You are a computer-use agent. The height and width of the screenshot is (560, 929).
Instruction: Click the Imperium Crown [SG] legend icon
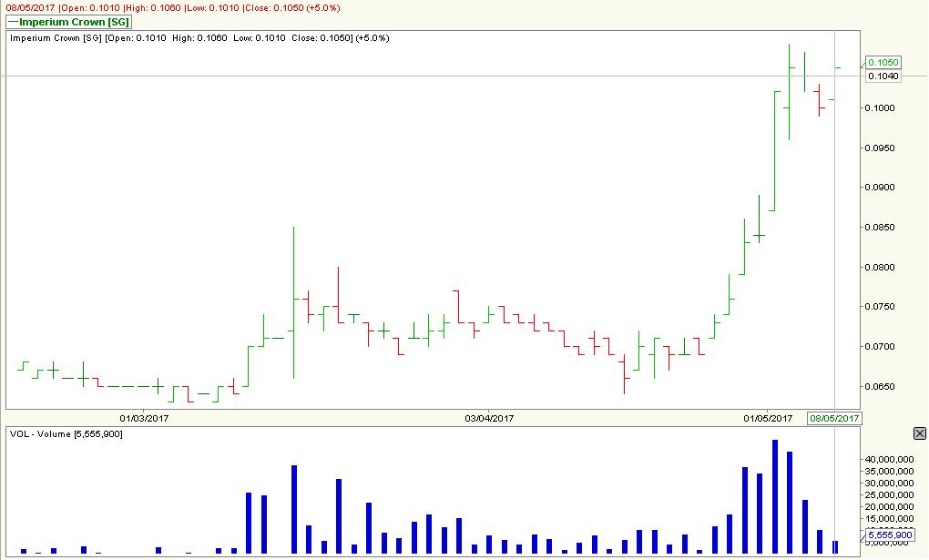point(15,21)
